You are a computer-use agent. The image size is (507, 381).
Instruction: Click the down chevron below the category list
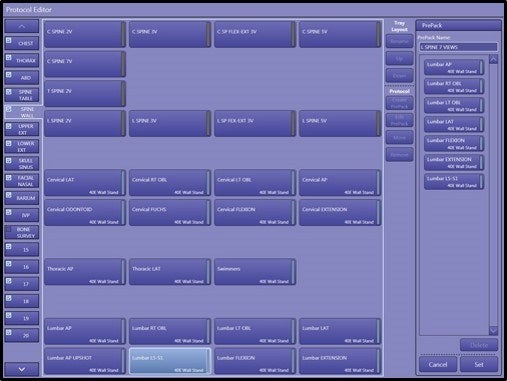22,369
